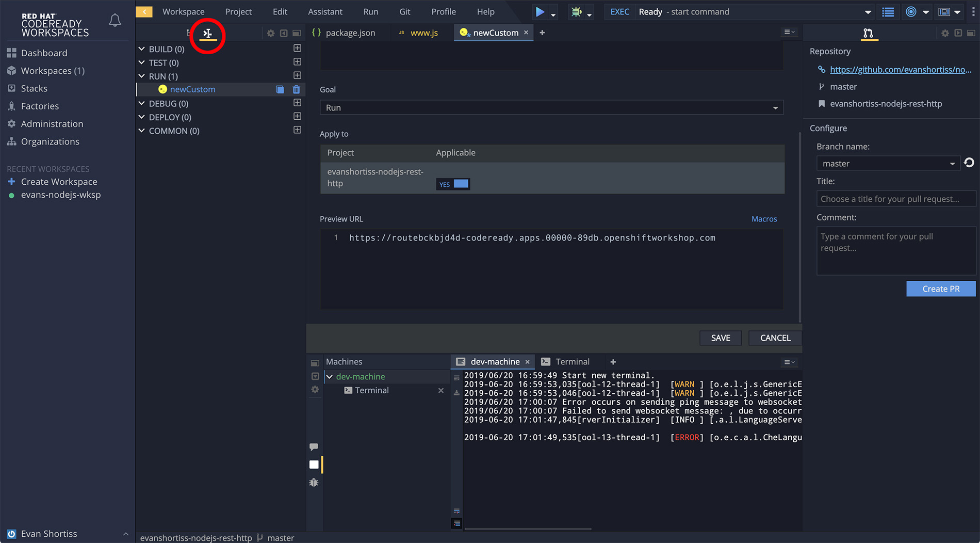Open the Branch name dropdown showing master
980x543 pixels.
pyautogui.click(x=888, y=163)
